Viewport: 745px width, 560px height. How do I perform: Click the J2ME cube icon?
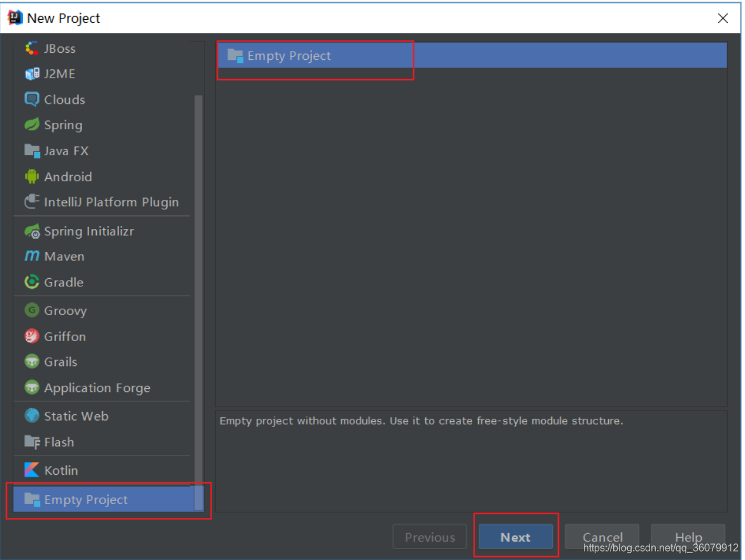(32, 74)
